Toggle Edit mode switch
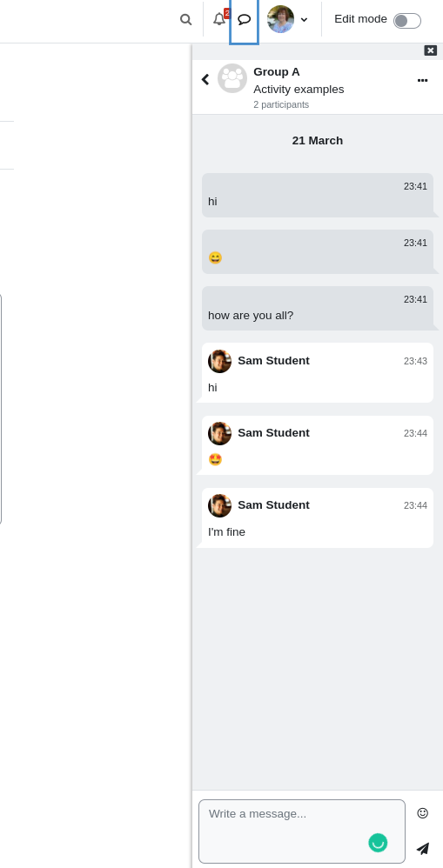Image resolution: width=443 pixels, height=868 pixels. coord(407,21)
